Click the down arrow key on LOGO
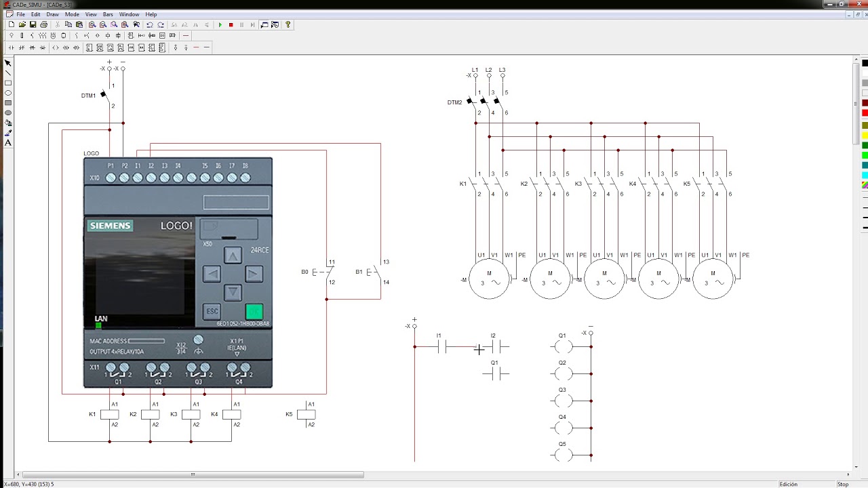 (233, 292)
